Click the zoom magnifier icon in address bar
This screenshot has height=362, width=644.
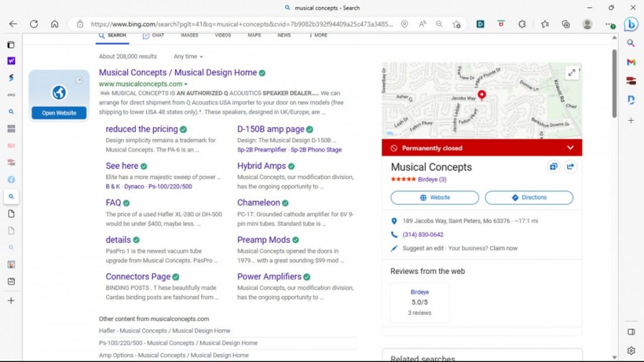pos(439,24)
